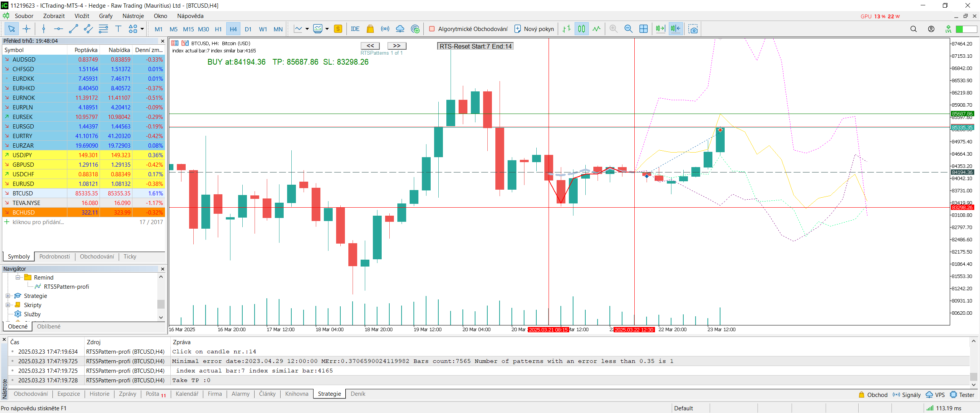Viewport: 980px width, 413px height.
Task: Select the equidistant channel tool
Action: 88,29
